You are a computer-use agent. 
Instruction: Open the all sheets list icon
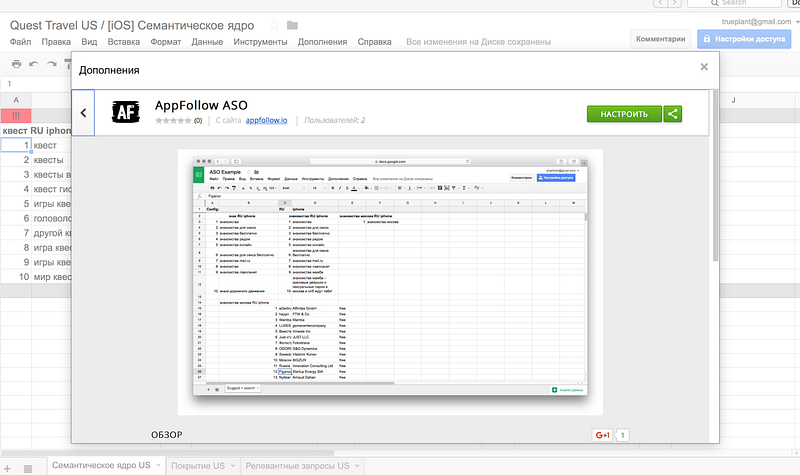tap(28, 468)
